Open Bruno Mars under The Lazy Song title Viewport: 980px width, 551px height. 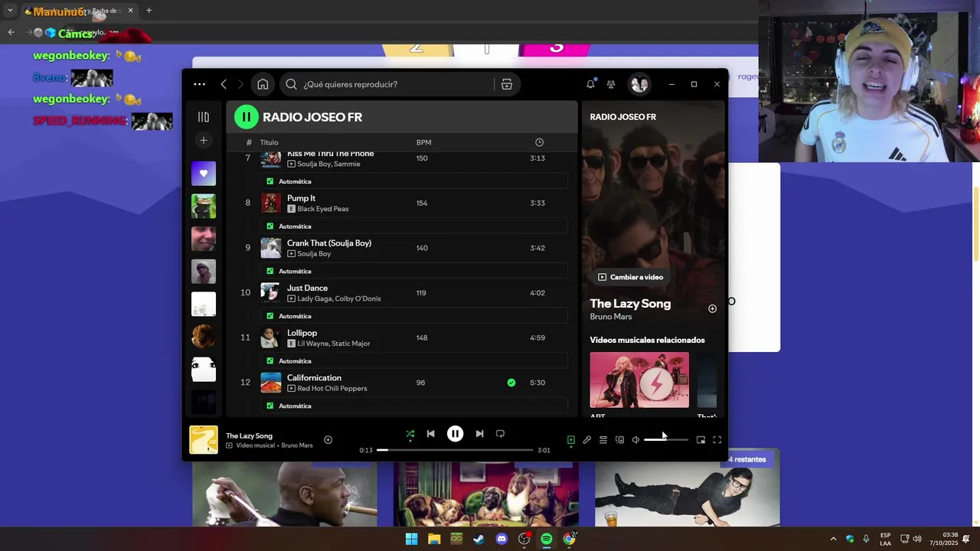611,317
